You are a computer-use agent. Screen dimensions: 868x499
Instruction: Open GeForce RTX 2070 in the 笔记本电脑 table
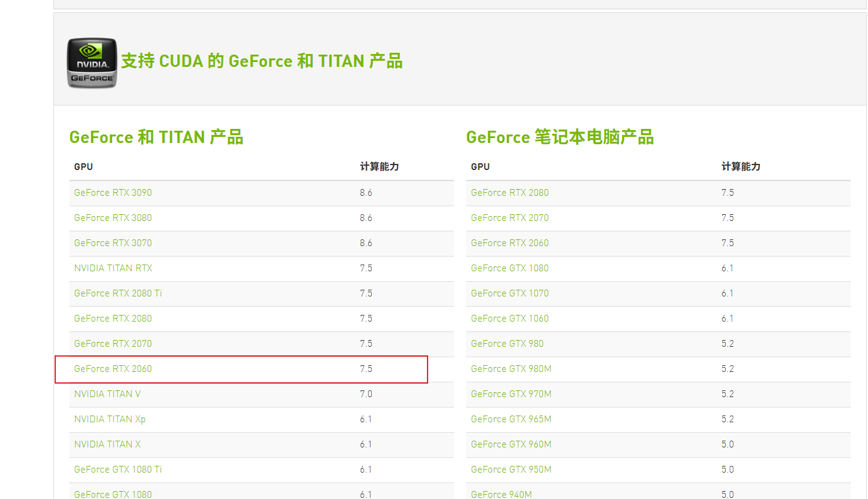click(510, 218)
